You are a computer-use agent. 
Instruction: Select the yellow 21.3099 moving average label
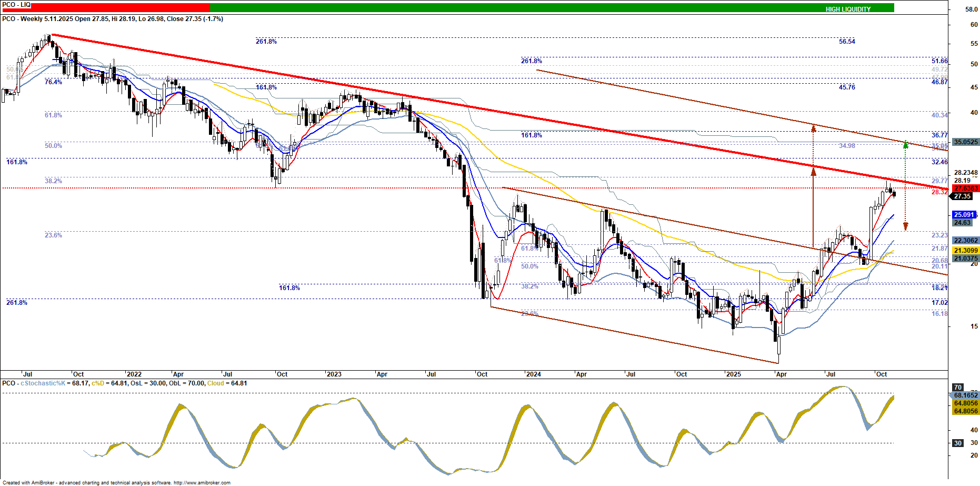[966, 251]
